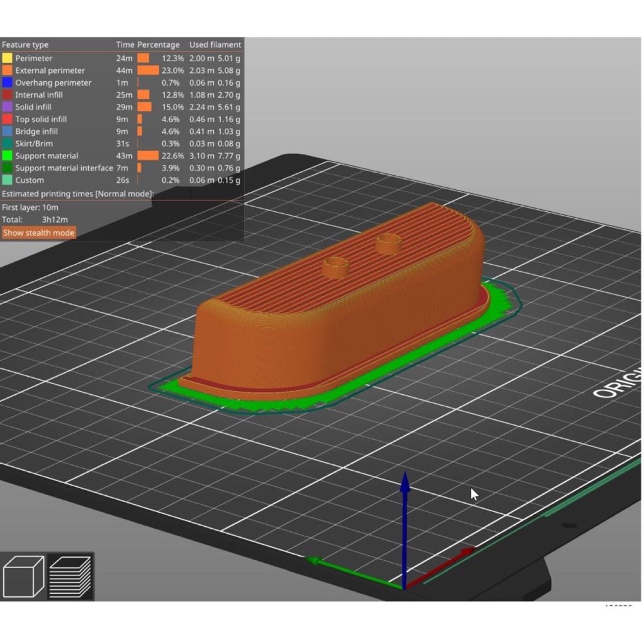Switch to 3D editor view cube icon
Screen dimensions: 644x644
23,576
